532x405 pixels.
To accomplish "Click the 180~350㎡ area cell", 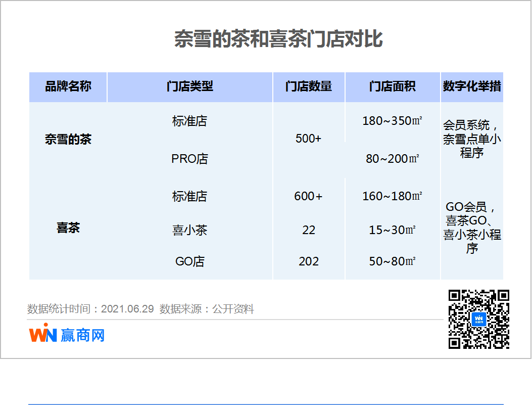I will (x=393, y=121).
